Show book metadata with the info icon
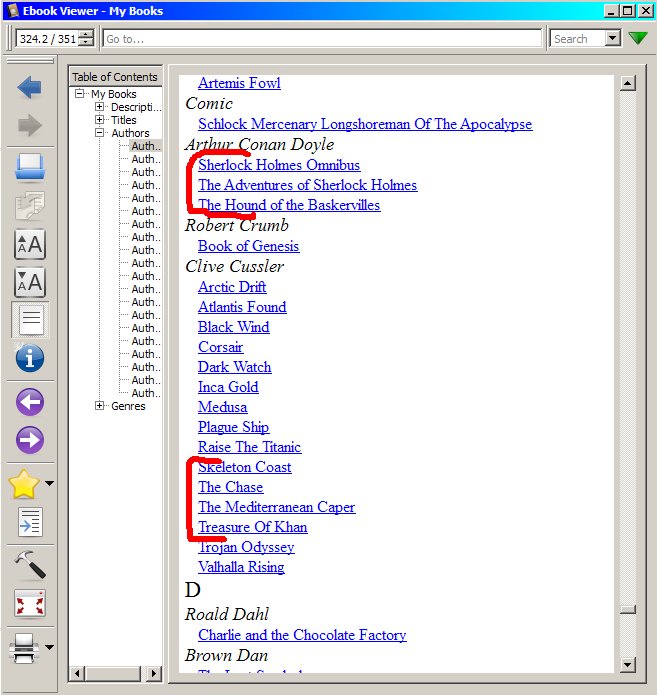657x695 pixels. point(30,358)
